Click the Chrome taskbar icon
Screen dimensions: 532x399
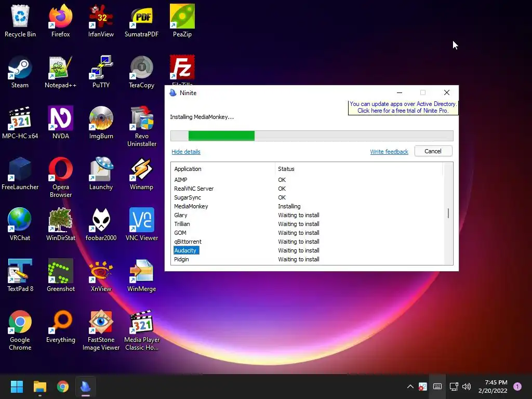pos(63,387)
